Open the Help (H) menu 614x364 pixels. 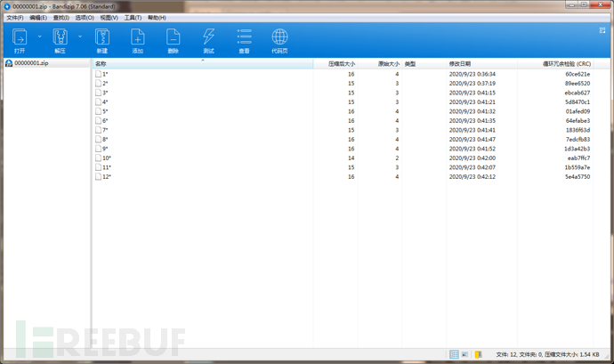tap(157, 18)
